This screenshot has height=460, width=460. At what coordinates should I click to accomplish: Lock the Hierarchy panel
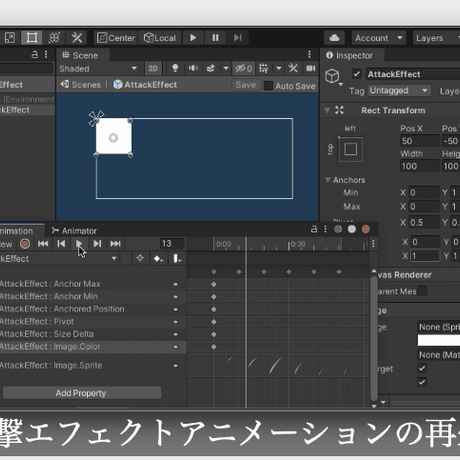[34, 54]
